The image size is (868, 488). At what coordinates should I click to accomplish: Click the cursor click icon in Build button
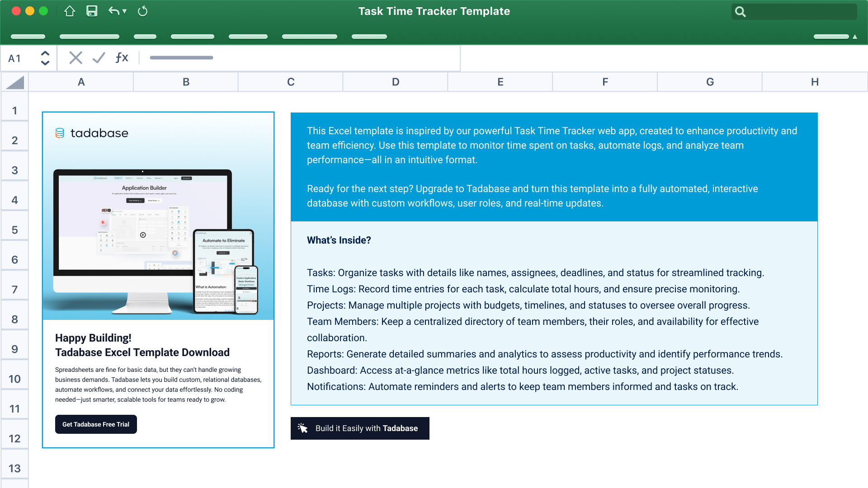[302, 428]
